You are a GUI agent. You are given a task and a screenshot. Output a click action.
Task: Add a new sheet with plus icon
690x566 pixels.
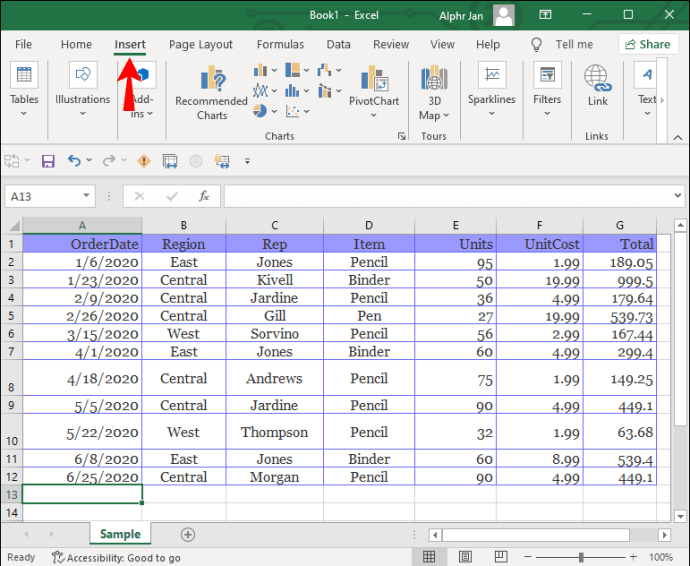(188, 535)
